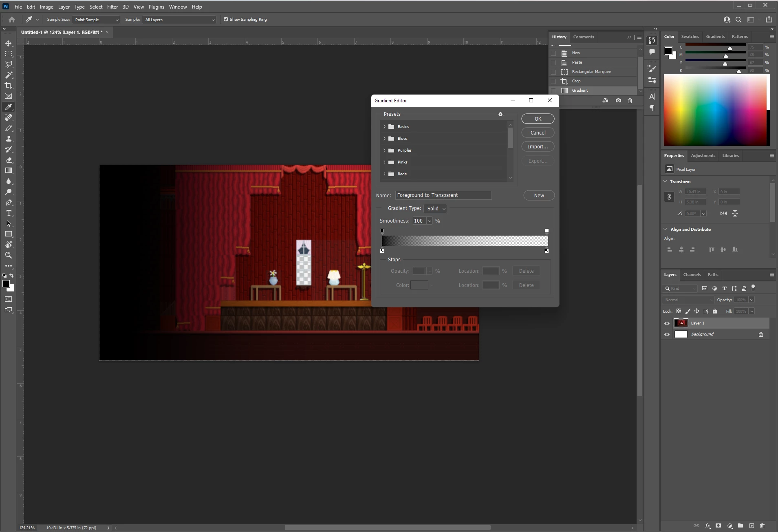Select the Zoom tool
Screen dimensions: 778x532
coord(9,255)
